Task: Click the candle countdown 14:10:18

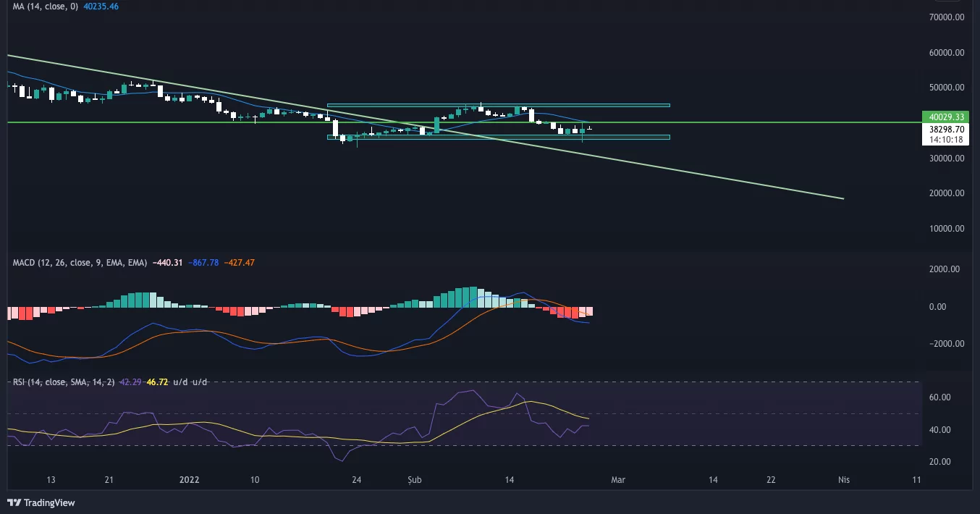Action: click(x=945, y=140)
